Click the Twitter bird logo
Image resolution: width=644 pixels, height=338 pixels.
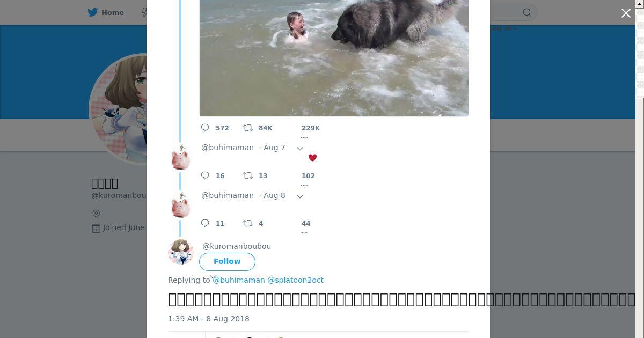coord(93,12)
